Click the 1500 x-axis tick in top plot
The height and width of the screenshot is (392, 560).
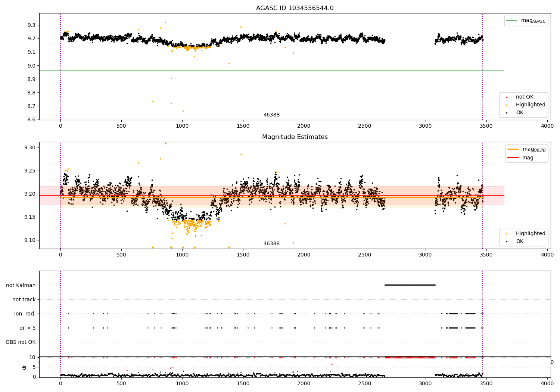tap(243, 126)
